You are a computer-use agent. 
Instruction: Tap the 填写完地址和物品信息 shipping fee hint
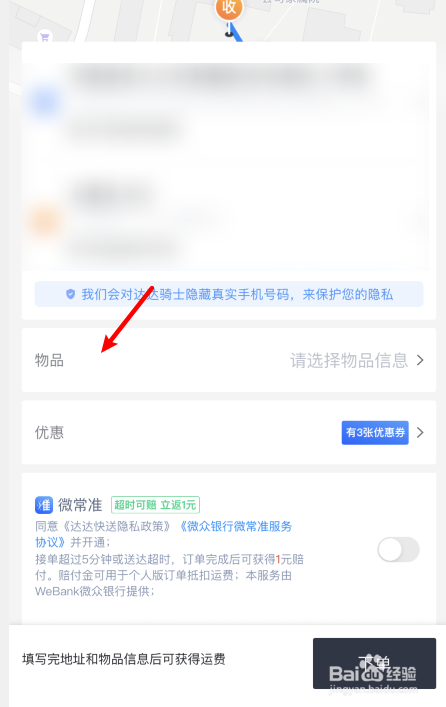[x=124, y=659]
